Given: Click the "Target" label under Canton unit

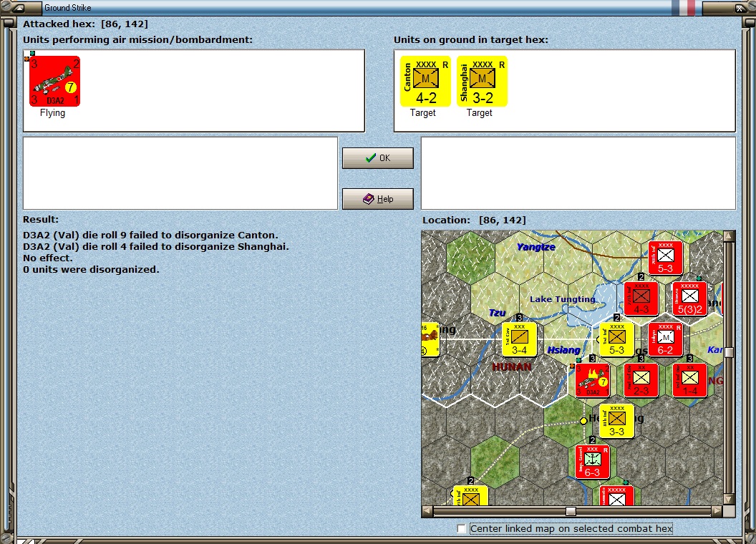Looking at the screenshot, I should click(423, 113).
